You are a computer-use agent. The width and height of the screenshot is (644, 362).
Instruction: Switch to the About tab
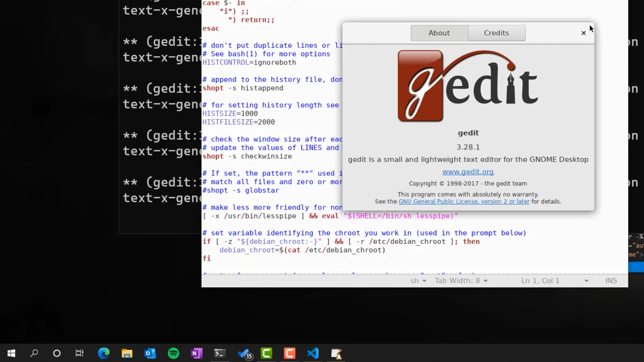point(439,33)
